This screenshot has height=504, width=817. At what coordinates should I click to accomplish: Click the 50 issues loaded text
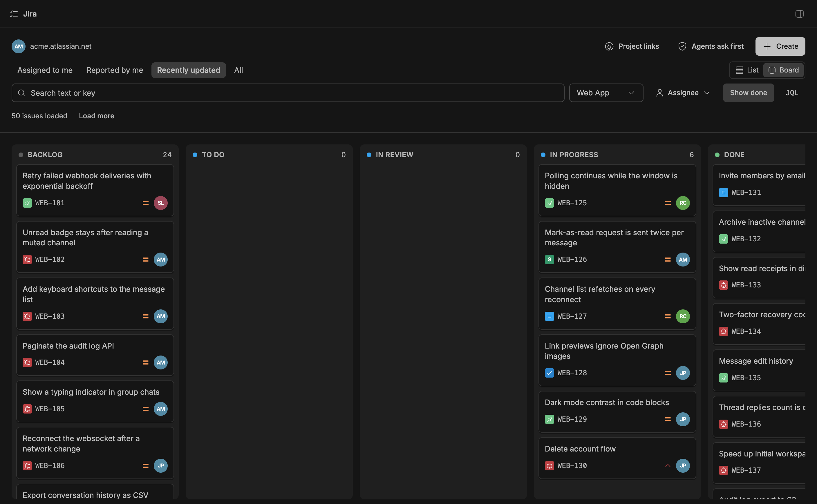point(39,116)
